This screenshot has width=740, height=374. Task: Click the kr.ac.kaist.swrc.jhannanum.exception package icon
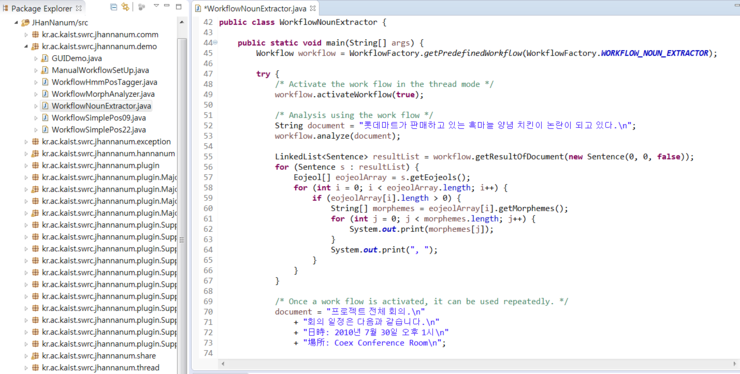pos(35,142)
